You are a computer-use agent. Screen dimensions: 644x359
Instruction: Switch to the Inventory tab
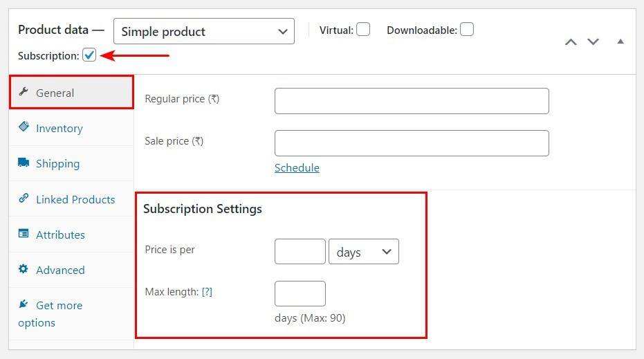tap(59, 129)
